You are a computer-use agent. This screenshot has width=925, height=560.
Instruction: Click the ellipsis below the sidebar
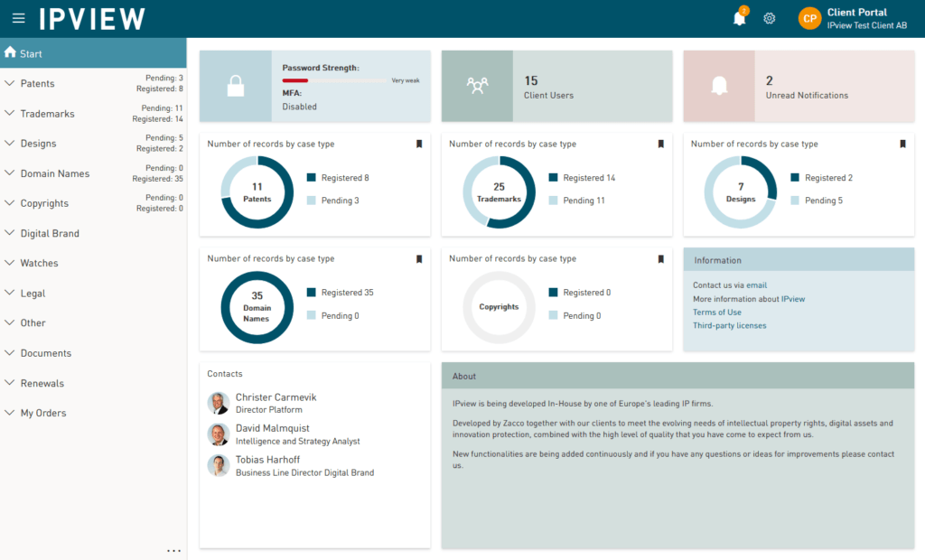[173, 549]
